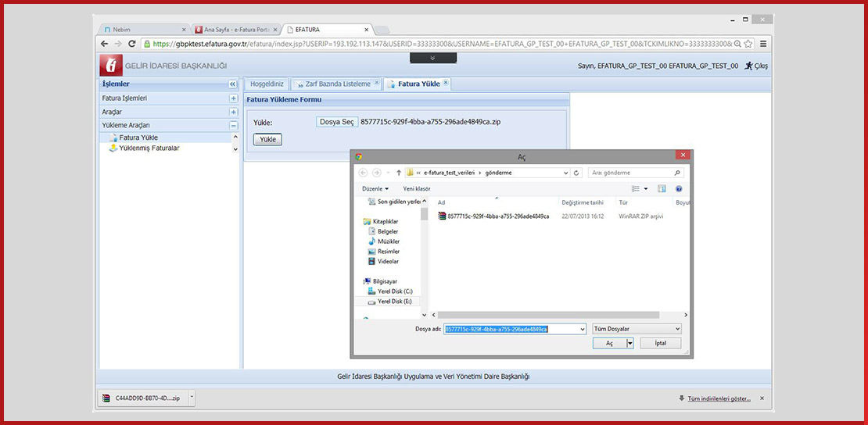Click the navigation pane vertical scrollbar thumb
Screen dimensions: 868x425
point(425,215)
